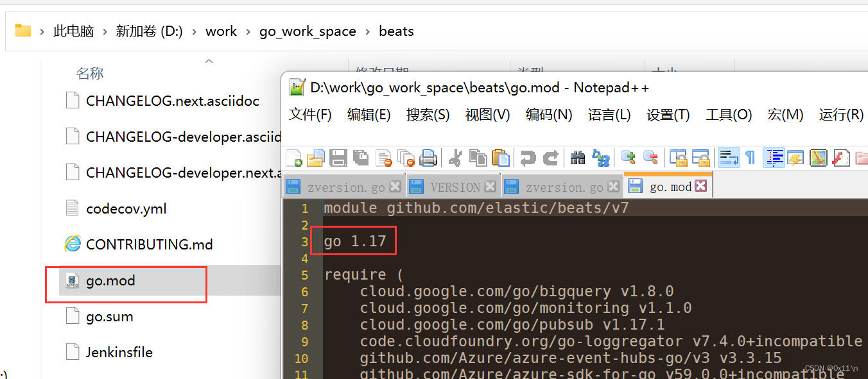
Task: Click the Save icon on the toolbar
Action: 338,157
